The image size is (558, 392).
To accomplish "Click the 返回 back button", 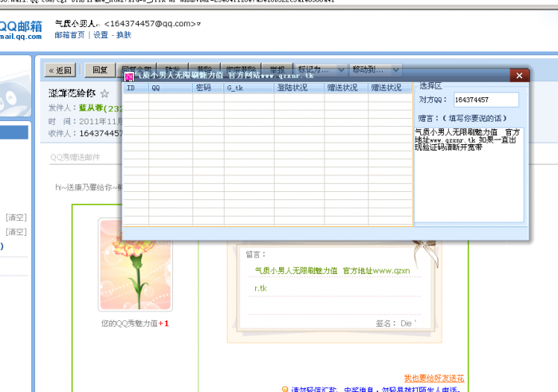I will tap(61, 70).
